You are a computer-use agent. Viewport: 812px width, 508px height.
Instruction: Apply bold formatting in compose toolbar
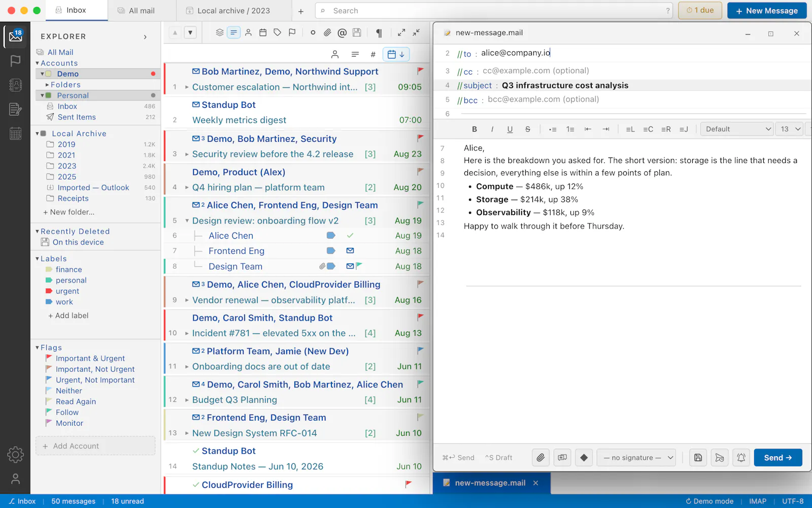tap(475, 129)
